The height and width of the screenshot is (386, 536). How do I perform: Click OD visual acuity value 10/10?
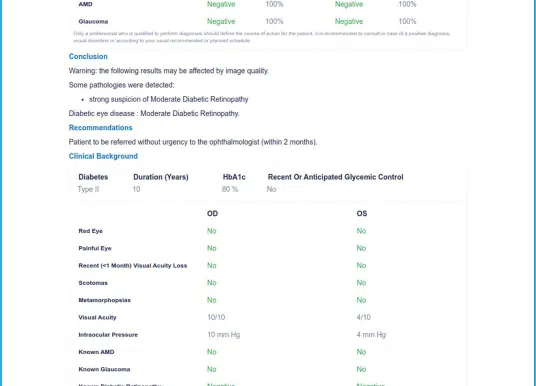tap(216, 317)
